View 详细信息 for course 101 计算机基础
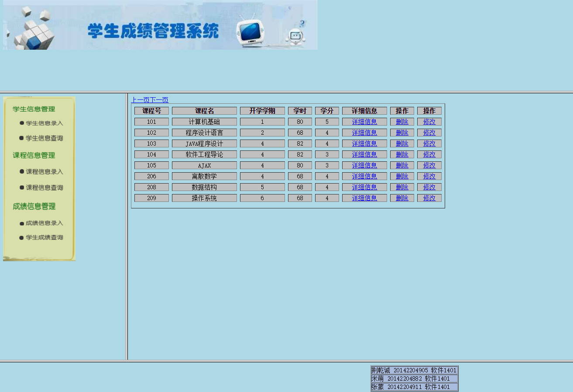Screen dimensions: 573x392 364,121
